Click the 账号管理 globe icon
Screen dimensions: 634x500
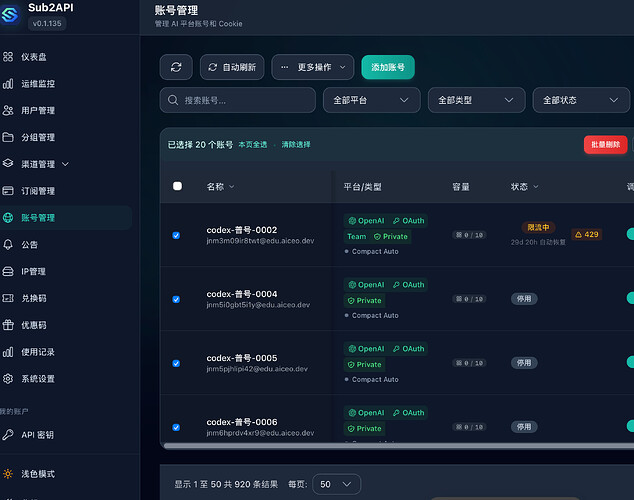point(8,217)
